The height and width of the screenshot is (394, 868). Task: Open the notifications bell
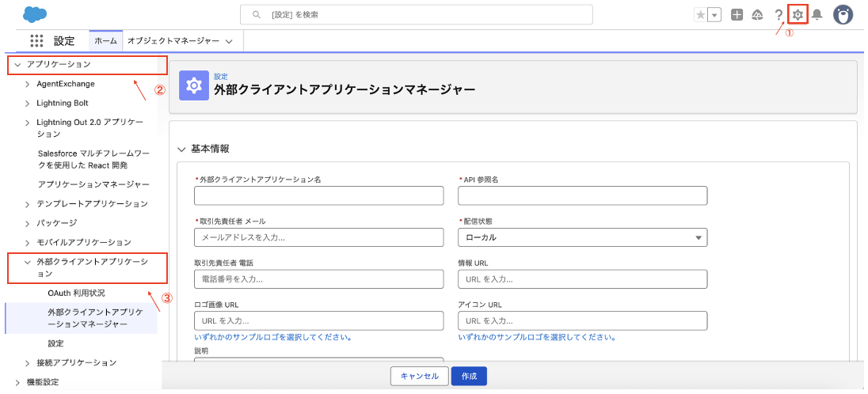[817, 15]
